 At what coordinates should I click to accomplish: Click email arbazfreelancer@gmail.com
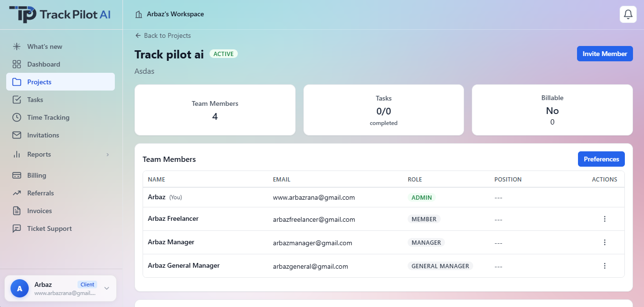tap(314, 219)
